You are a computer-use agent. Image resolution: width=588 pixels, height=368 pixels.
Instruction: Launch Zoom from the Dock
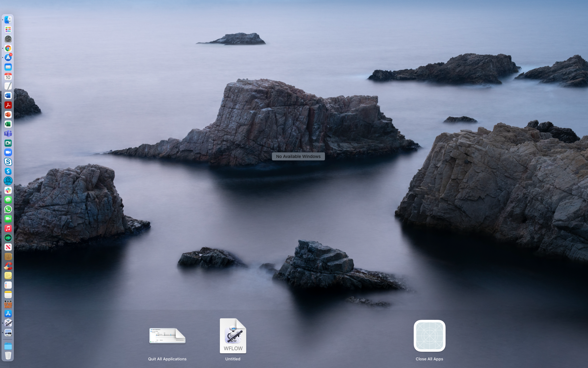pyautogui.click(x=8, y=152)
